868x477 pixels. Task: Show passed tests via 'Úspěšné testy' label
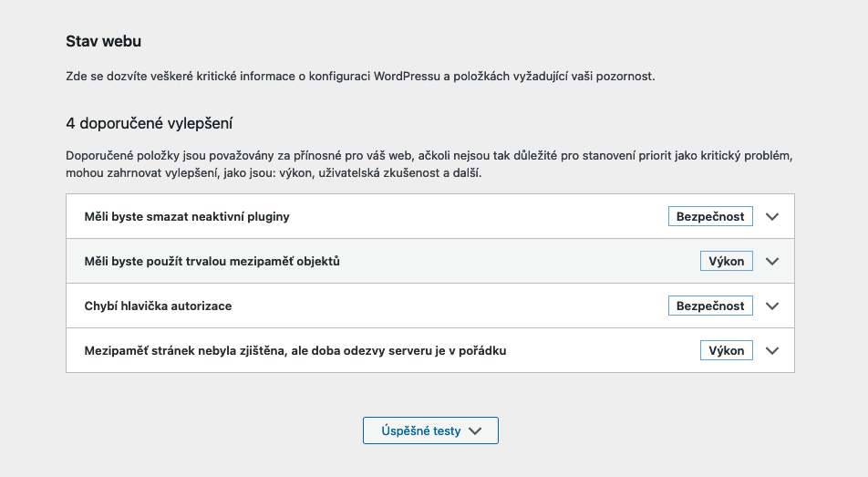coord(420,431)
